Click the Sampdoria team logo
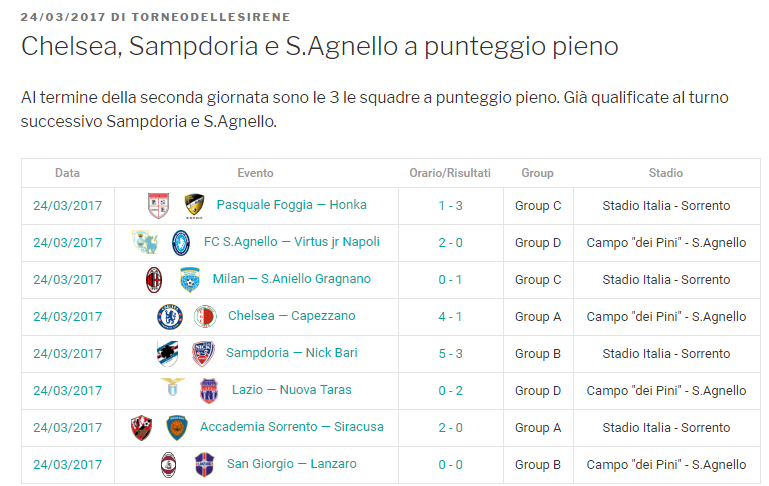Viewport: 769px width, 486px height. point(167,354)
